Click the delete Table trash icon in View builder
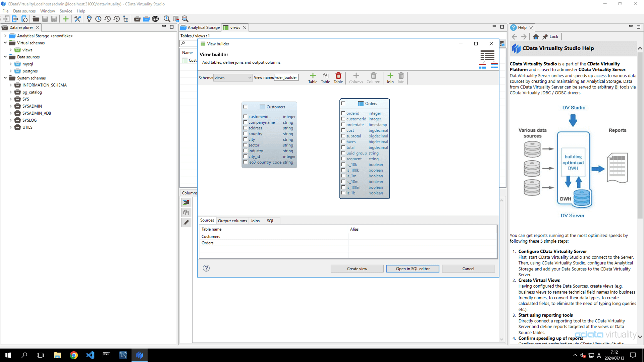This screenshot has width=644, height=362. pos(338,78)
